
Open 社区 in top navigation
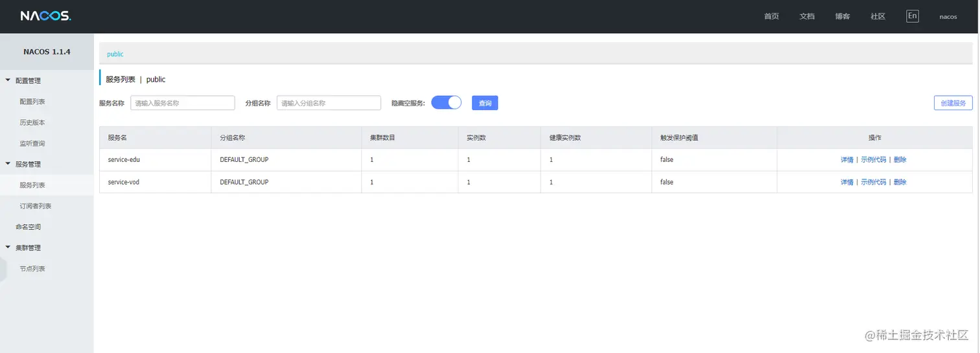(878, 16)
